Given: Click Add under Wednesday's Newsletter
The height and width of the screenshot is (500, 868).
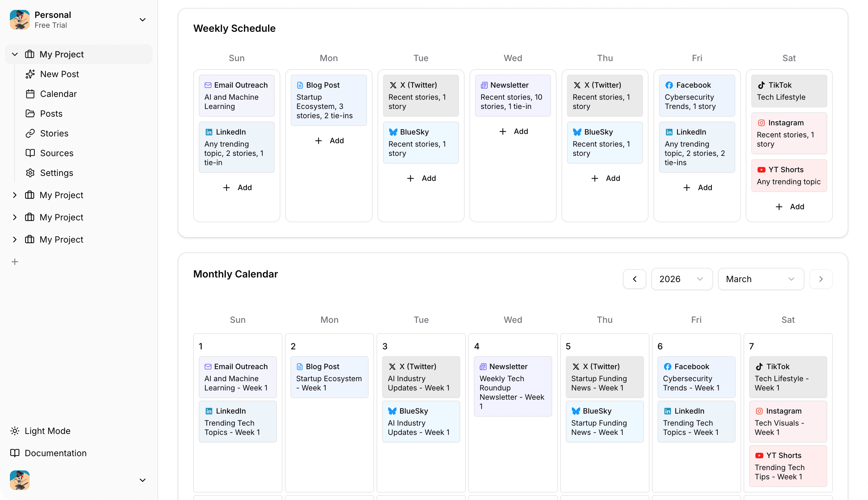Looking at the screenshot, I should pyautogui.click(x=513, y=131).
